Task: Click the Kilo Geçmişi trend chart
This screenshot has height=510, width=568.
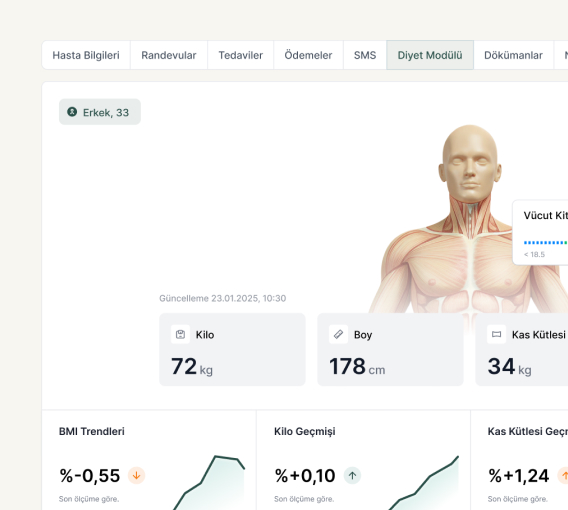Action: [x=423, y=482]
